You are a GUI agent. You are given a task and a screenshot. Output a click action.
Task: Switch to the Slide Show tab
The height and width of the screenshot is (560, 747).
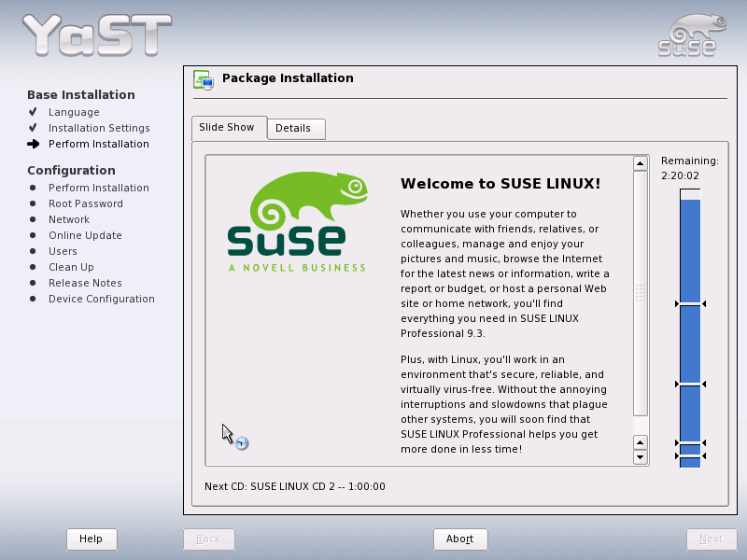(229, 128)
